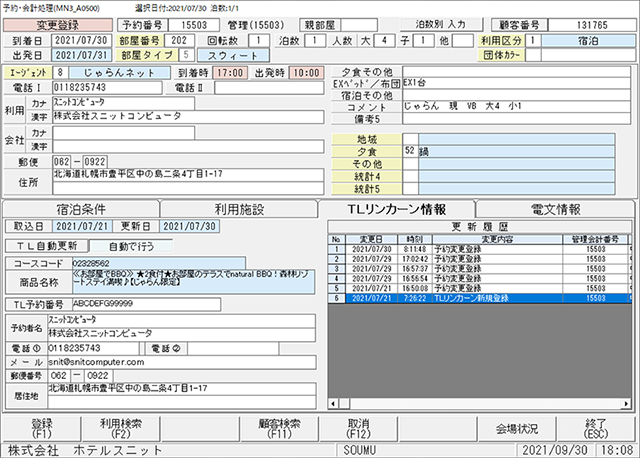Click the EXベット／布団 field EX1台
Screen dimensions: 640x458
coord(516,83)
